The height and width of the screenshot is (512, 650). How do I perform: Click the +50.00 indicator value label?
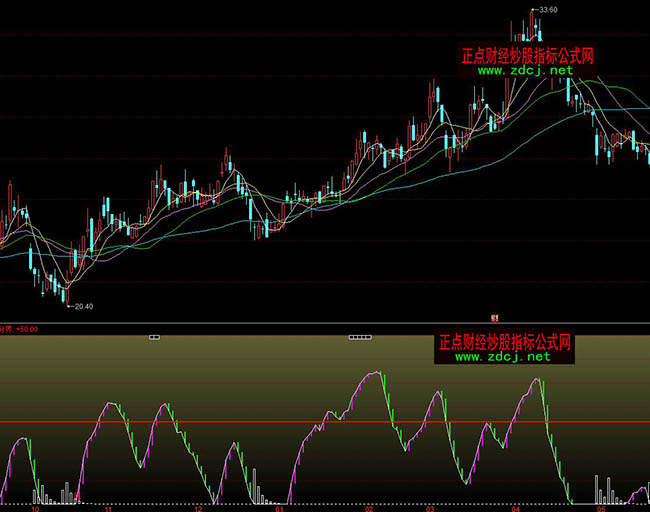pos(27,328)
